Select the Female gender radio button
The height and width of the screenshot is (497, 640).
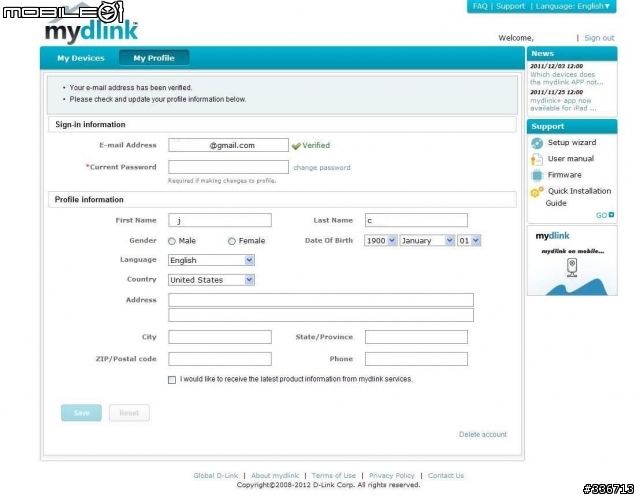tap(232, 241)
